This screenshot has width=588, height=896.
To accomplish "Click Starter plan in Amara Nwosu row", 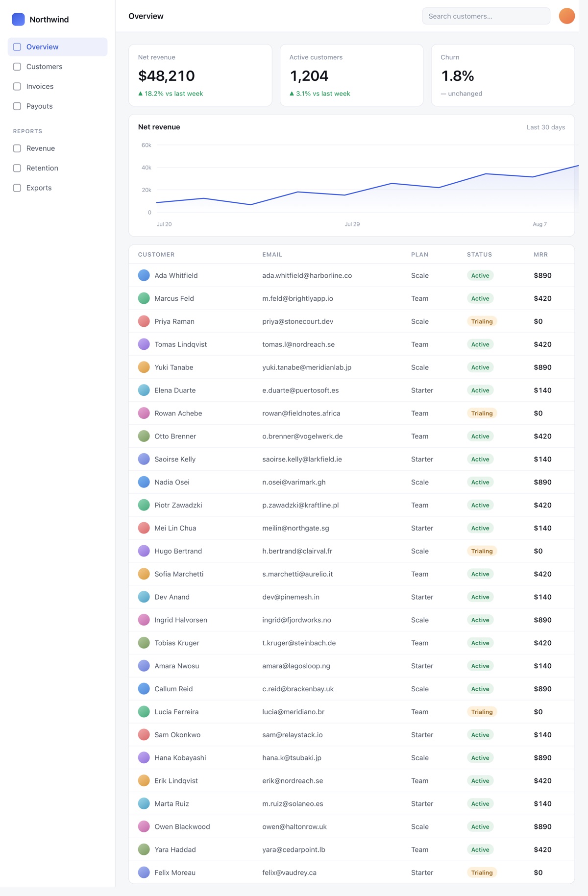I will (x=422, y=666).
